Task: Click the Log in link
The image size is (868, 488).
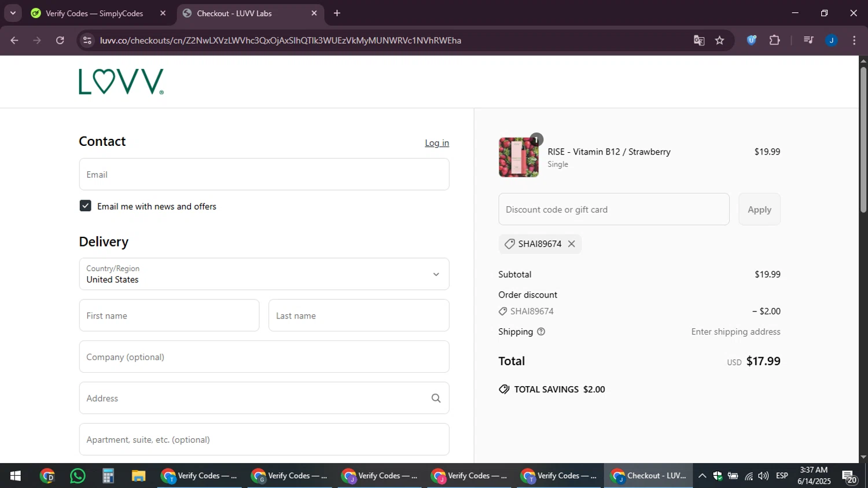Action: coord(437,143)
